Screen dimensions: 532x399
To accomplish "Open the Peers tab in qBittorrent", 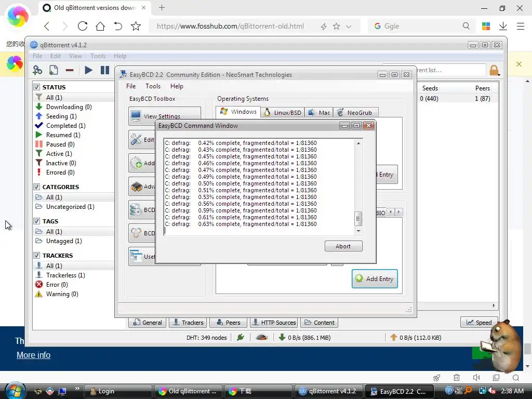I will pyautogui.click(x=229, y=322).
